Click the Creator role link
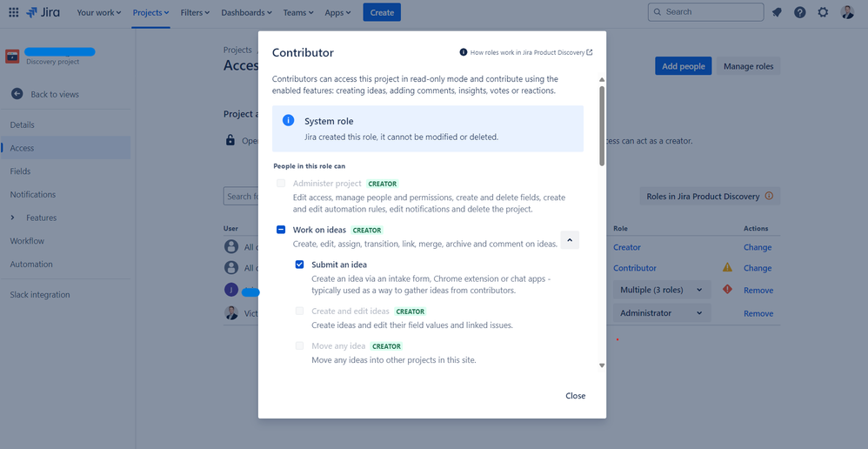This screenshot has width=868, height=449. coord(626,247)
